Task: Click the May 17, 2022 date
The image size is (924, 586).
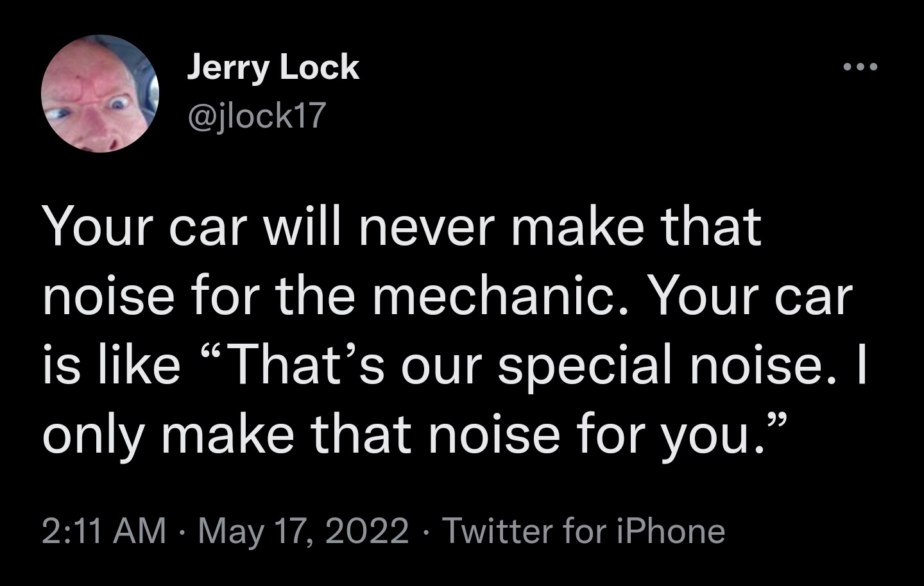Action: pos(304,532)
